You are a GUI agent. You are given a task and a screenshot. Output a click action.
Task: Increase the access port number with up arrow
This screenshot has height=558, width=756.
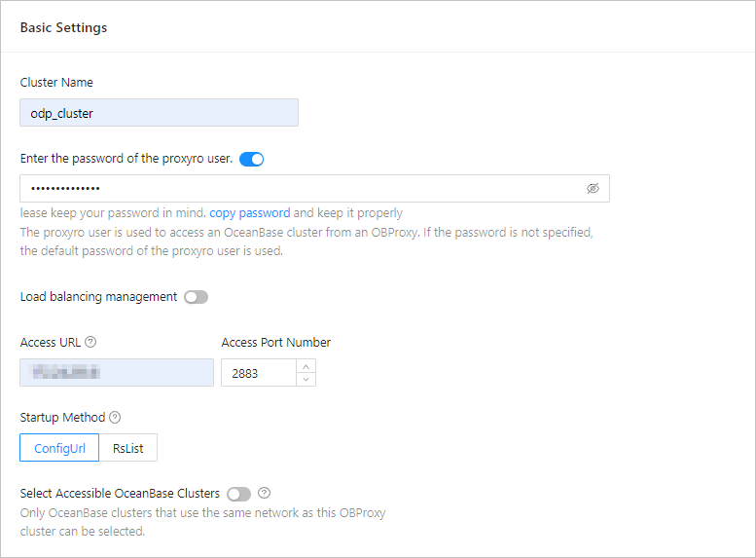[x=306, y=366]
